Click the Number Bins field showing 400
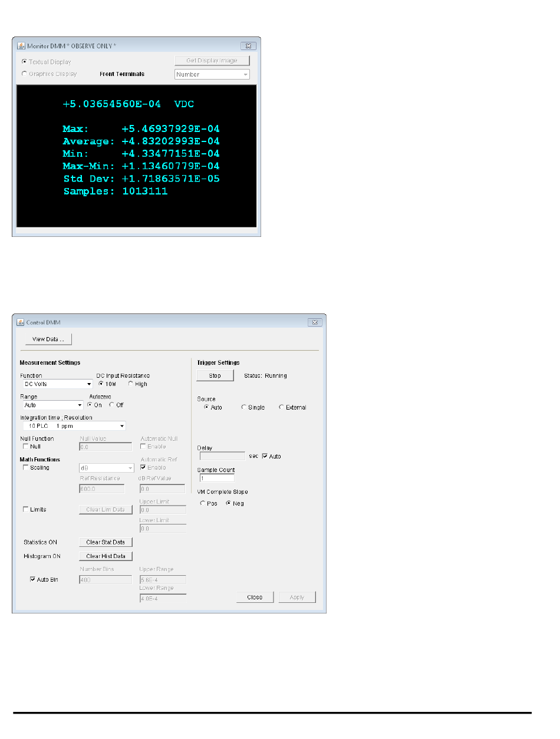Screen dimensions: 560x739 pyautogui.click(x=105, y=579)
